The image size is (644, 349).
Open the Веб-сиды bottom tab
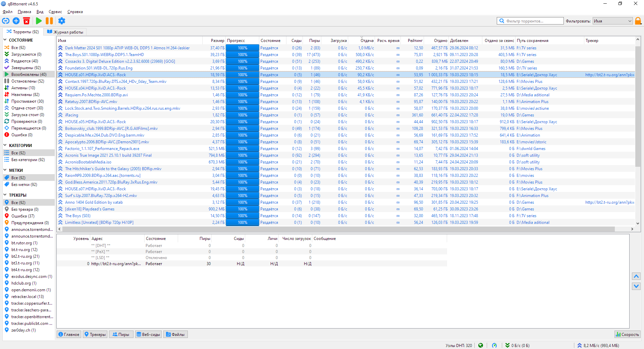point(148,335)
